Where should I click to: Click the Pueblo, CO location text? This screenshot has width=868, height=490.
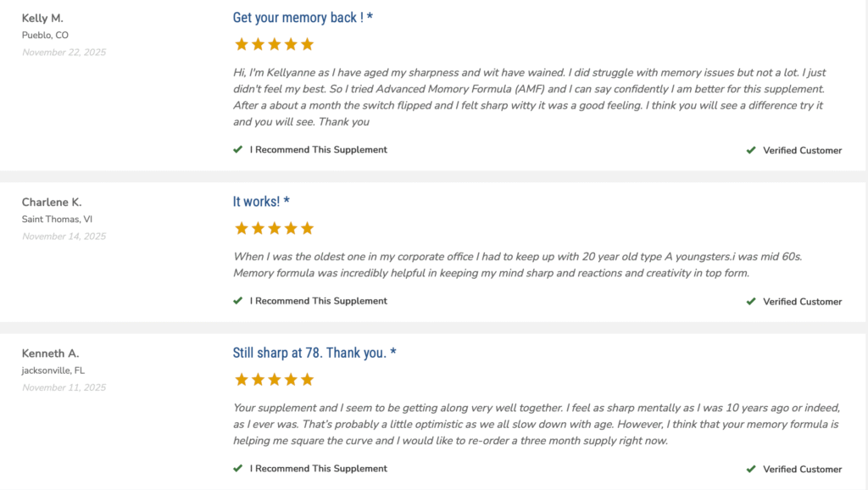[45, 36]
